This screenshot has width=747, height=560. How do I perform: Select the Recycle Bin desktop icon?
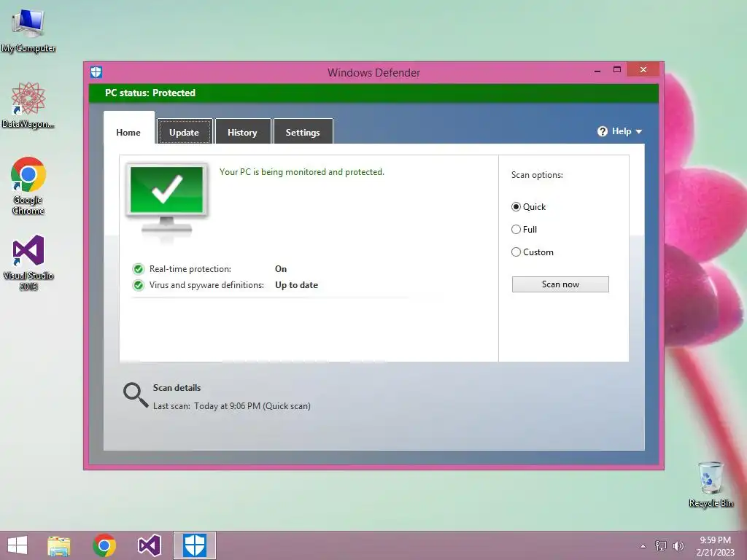pos(711,484)
